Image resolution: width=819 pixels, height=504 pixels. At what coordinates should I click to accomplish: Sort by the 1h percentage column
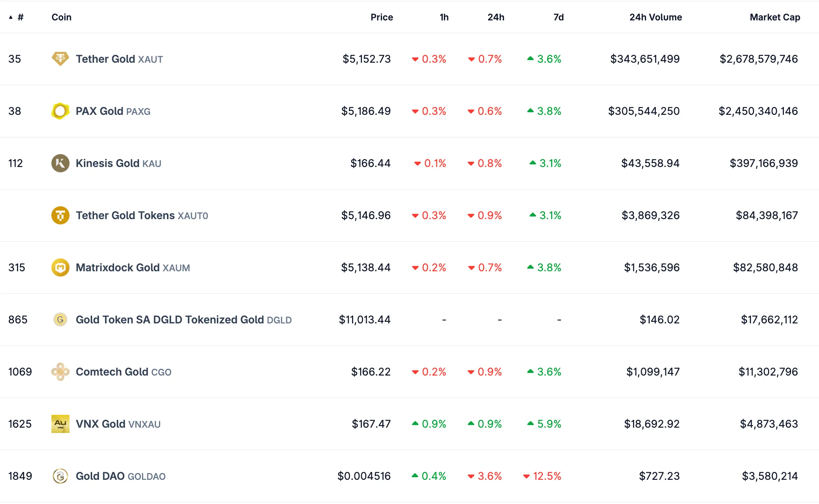pos(443,17)
